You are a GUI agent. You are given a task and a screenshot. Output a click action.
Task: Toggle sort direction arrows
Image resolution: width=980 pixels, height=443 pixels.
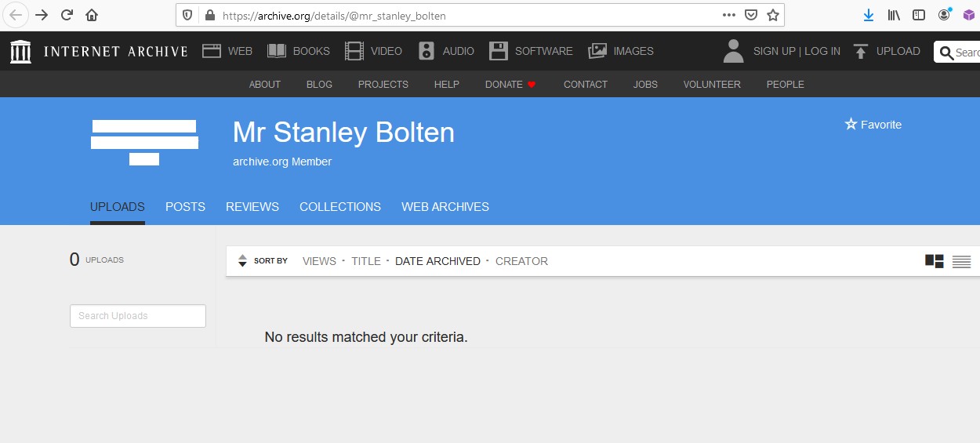(x=242, y=261)
